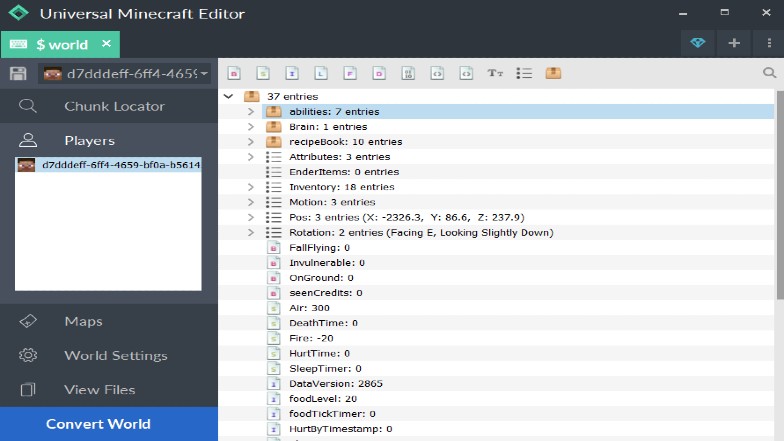Select player d7dddeff-6ff4-4659-bf0a in the list

pos(108,164)
